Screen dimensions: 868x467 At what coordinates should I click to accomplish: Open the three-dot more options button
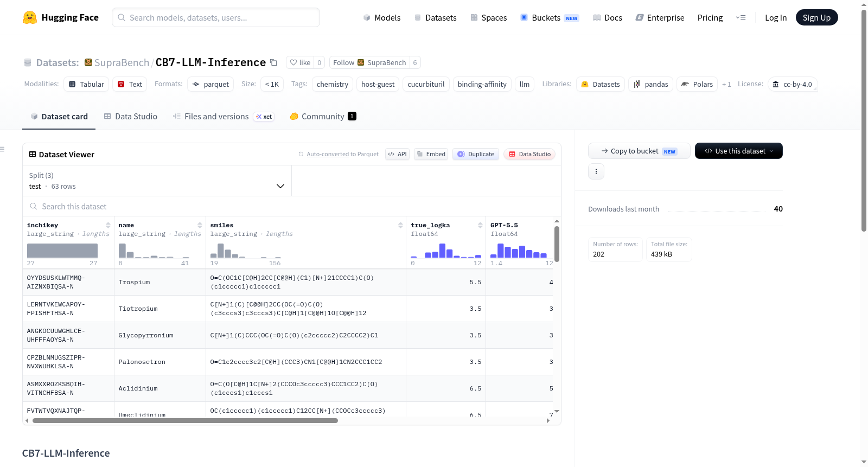point(596,171)
